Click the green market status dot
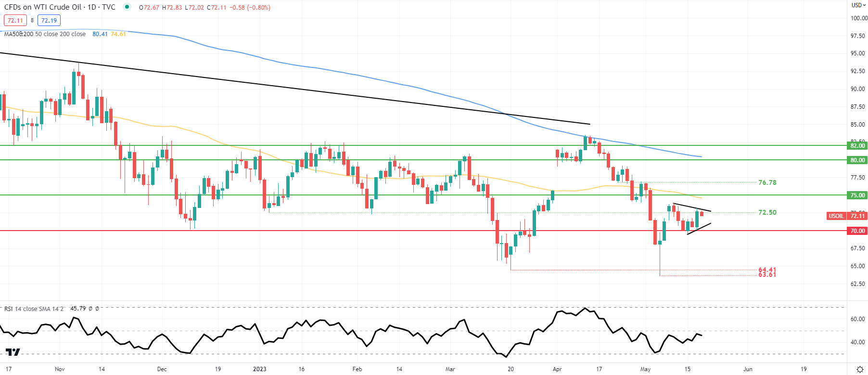 click(127, 7)
